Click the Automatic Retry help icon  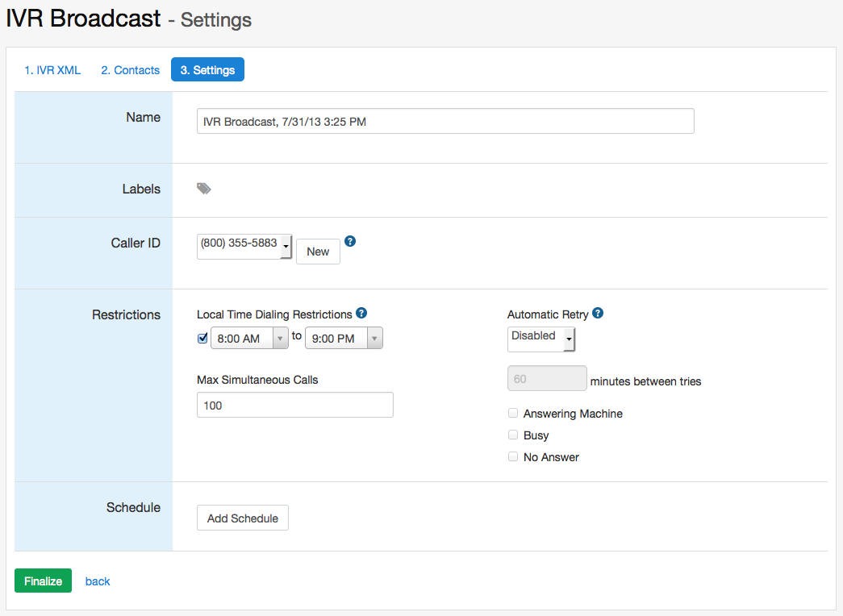click(597, 313)
